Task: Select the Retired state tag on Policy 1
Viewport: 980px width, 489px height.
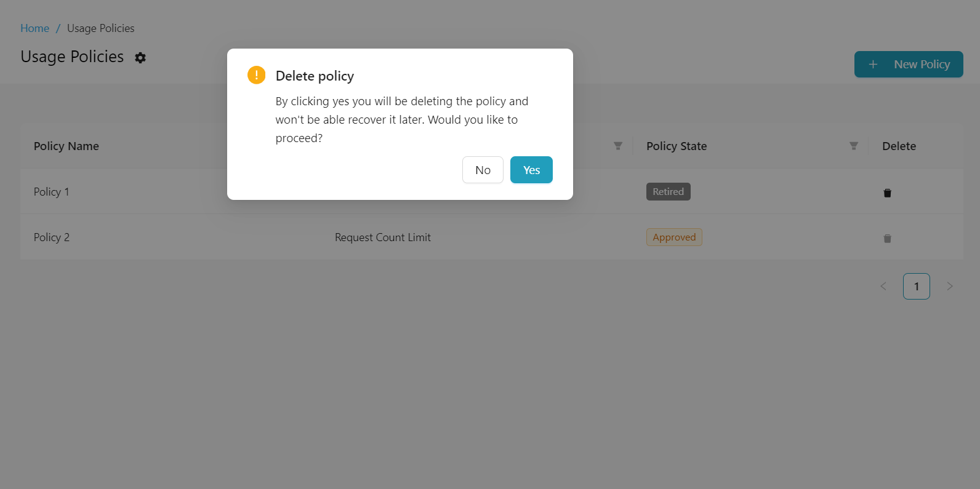Action: click(x=668, y=191)
